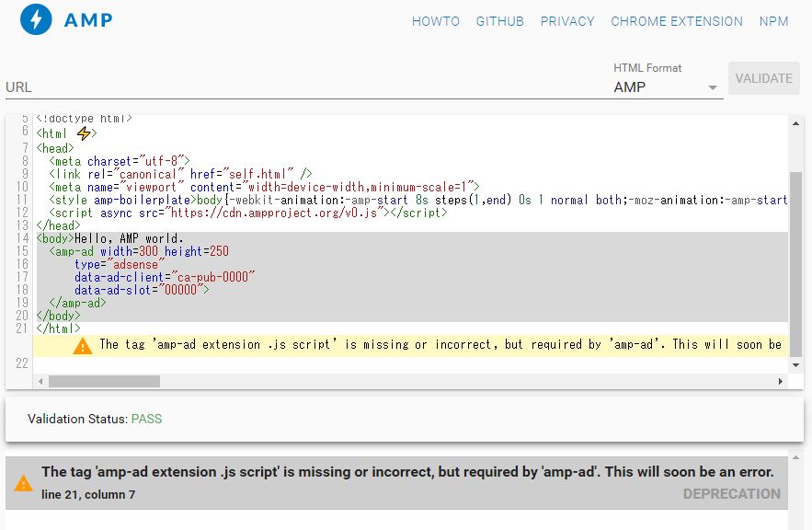
Task: Click the meta charset utf-8 line
Action: [120, 161]
